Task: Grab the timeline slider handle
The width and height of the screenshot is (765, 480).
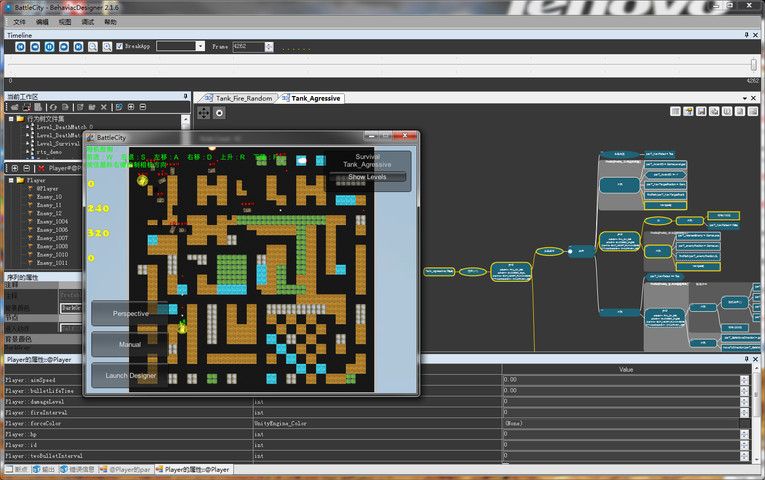Action: pyautogui.click(x=754, y=64)
